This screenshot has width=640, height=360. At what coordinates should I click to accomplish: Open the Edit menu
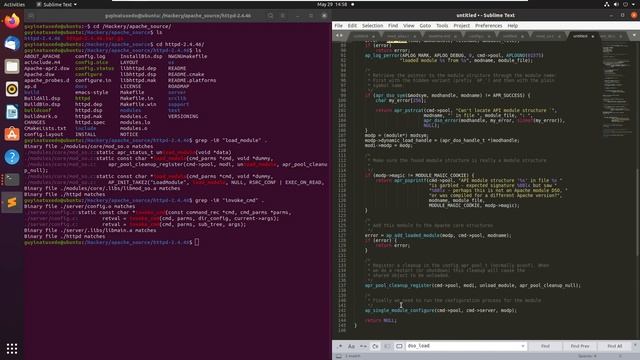pyautogui.click(x=352, y=25)
